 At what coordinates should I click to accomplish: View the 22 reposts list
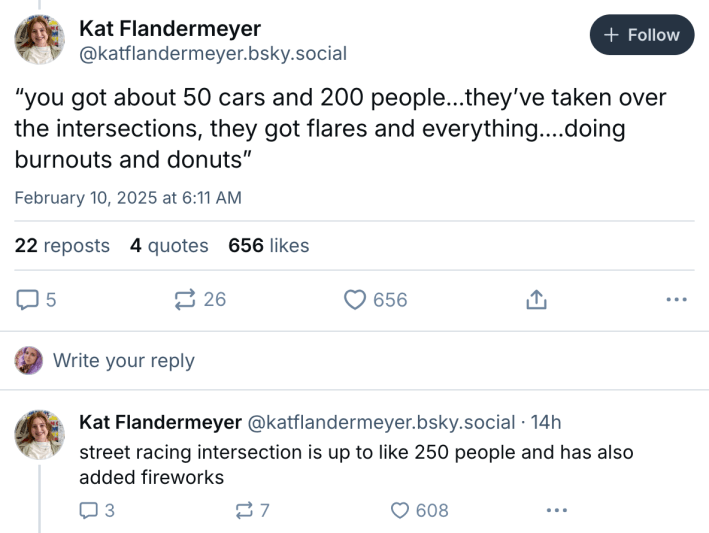click(62, 245)
